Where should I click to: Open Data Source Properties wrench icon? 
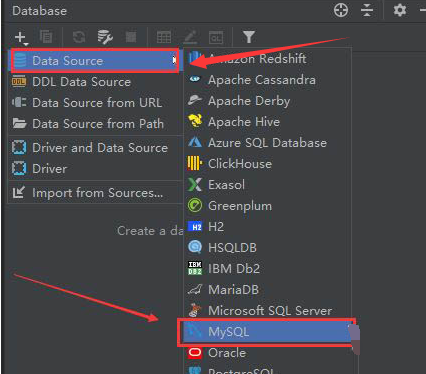point(105,37)
